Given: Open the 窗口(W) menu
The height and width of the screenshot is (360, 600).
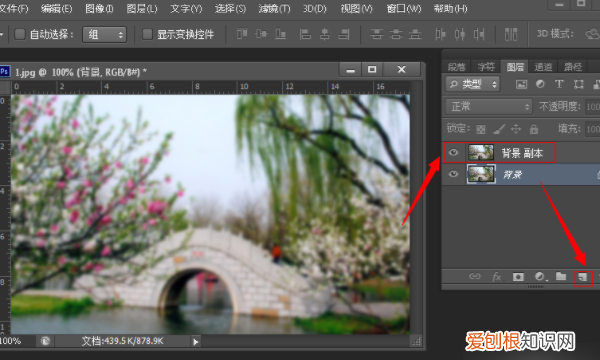Looking at the screenshot, I should 403,8.
